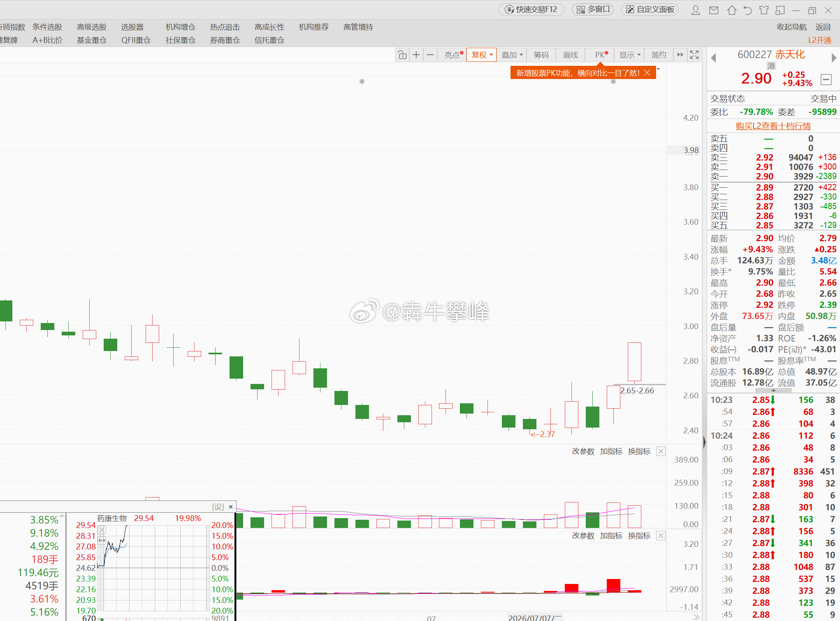Toggle fullscreen chart icon

694,55
